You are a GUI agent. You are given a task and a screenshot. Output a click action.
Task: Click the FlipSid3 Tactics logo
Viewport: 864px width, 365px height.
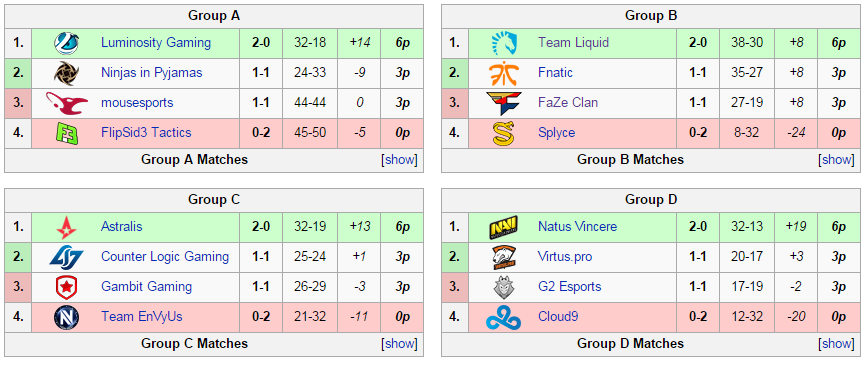pyautogui.click(x=66, y=133)
